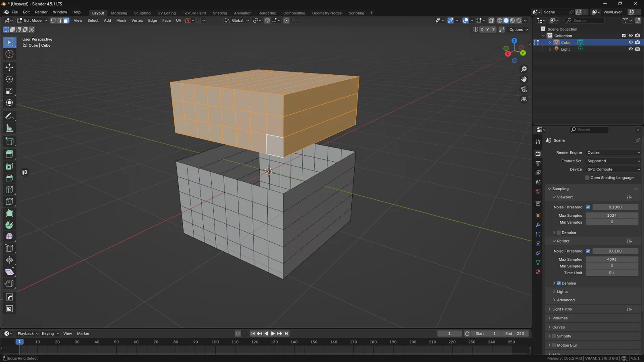Uncheck viewport Noise Threshold checkbox
The height and width of the screenshot is (362, 644).
tap(588, 207)
